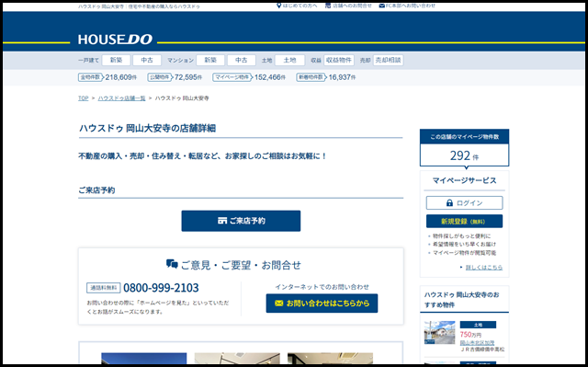Click the ご来店予約 button
This screenshot has width=588, height=367.
click(x=241, y=221)
